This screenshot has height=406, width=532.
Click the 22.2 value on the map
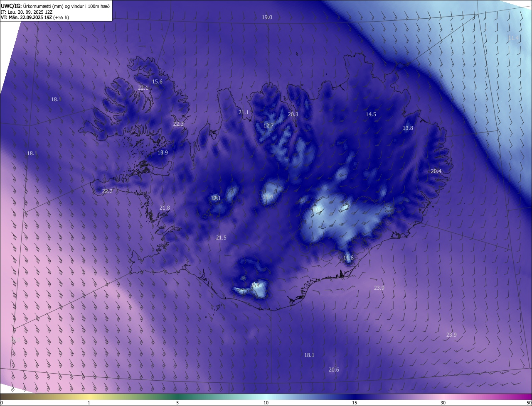[x=107, y=191]
